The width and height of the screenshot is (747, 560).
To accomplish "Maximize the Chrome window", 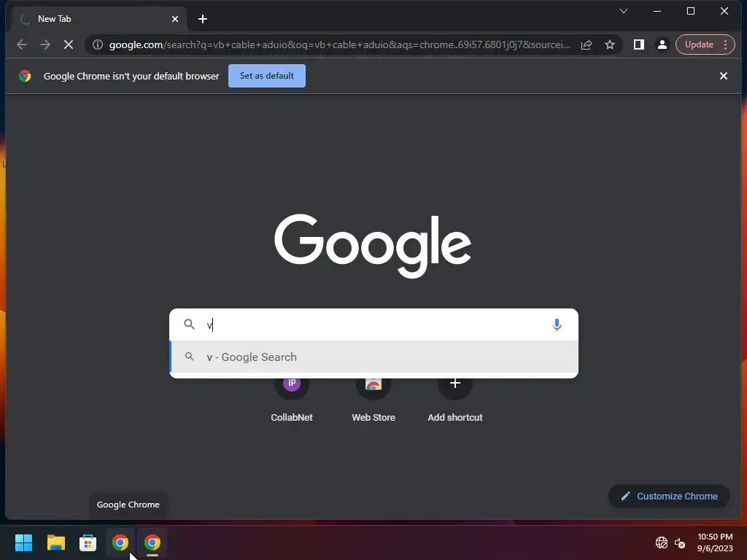I will [691, 11].
